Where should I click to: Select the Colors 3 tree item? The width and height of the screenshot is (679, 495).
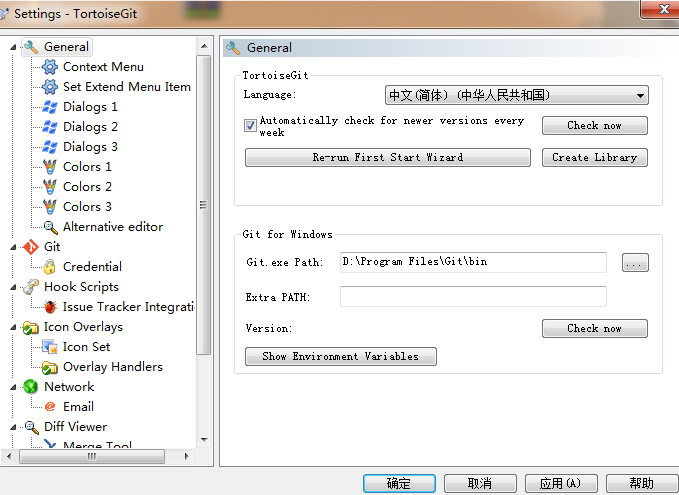87,207
